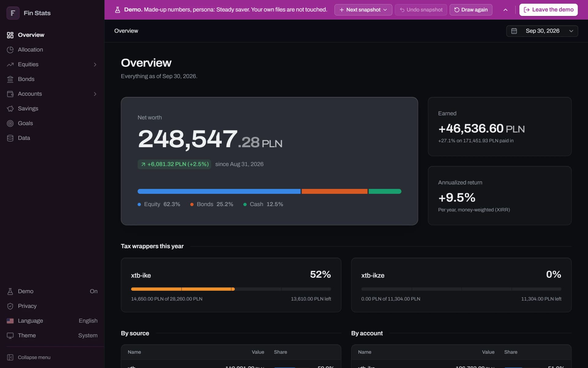588x368 pixels.
Task: Click the xtb-ike contribution progress bar
Action: 231,289
